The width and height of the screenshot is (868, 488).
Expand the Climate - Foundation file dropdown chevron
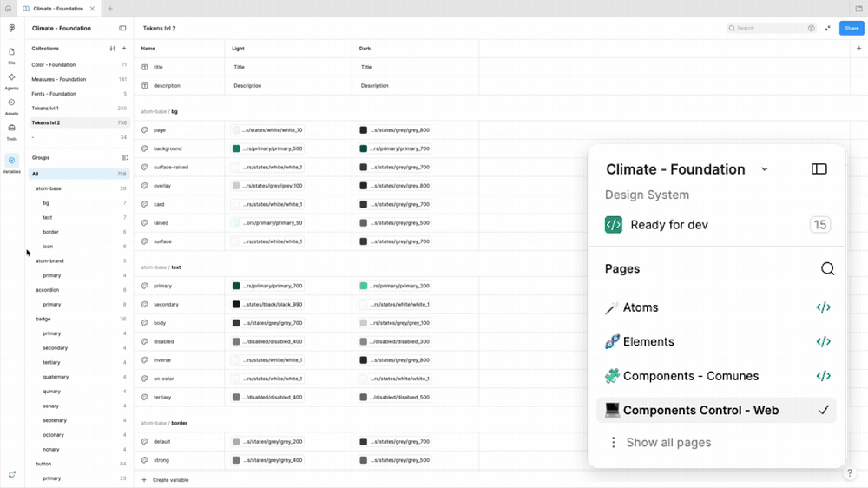point(765,169)
